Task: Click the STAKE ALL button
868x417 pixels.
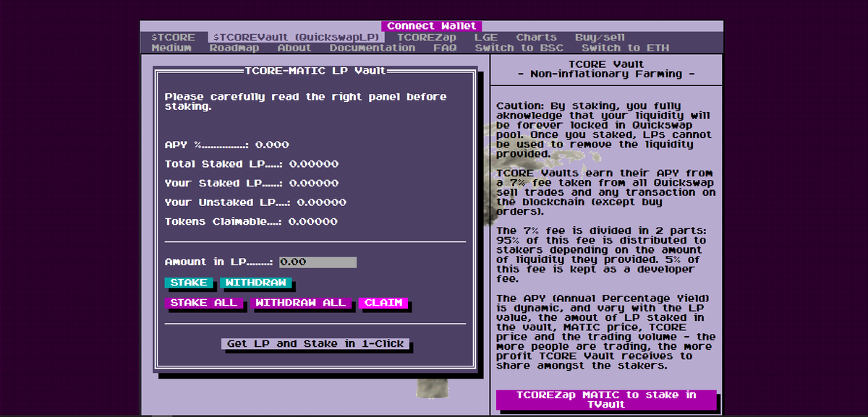Action: coord(203,303)
